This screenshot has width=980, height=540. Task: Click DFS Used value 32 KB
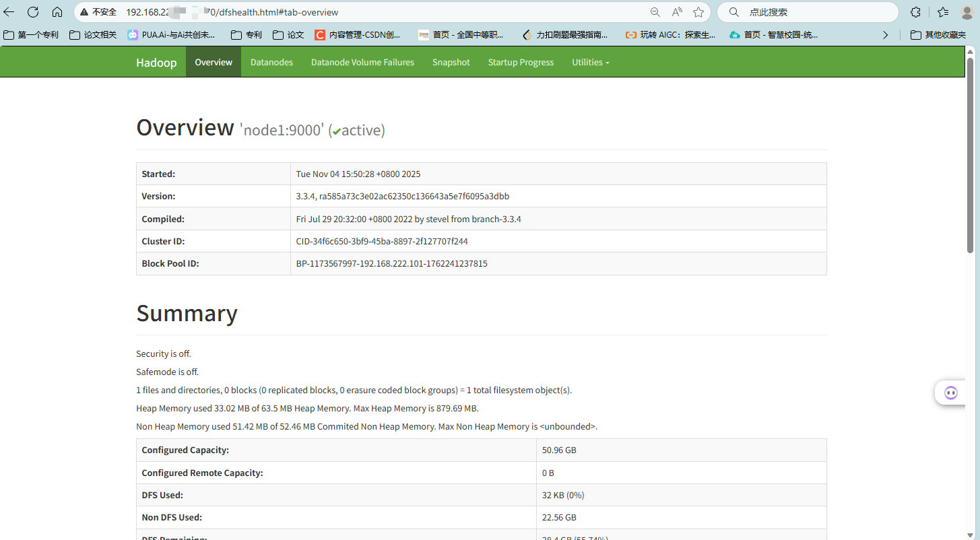pos(563,495)
